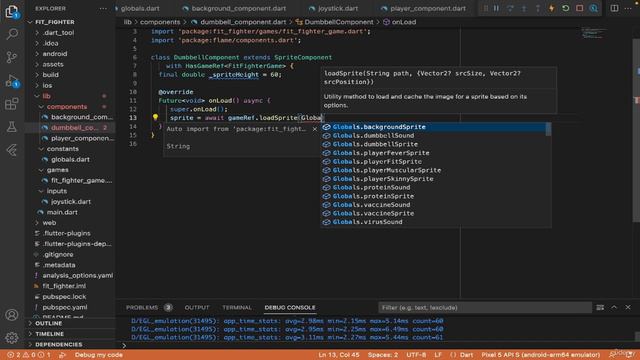Click the lightbulb quick-fix icon
The image size is (640, 360).
click(x=155, y=117)
